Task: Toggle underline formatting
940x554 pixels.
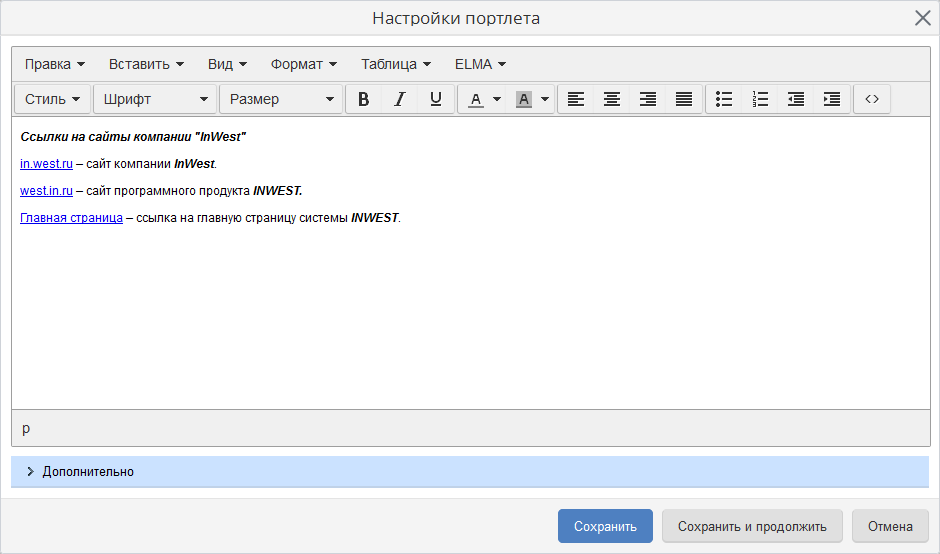Action: tap(436, 99)
